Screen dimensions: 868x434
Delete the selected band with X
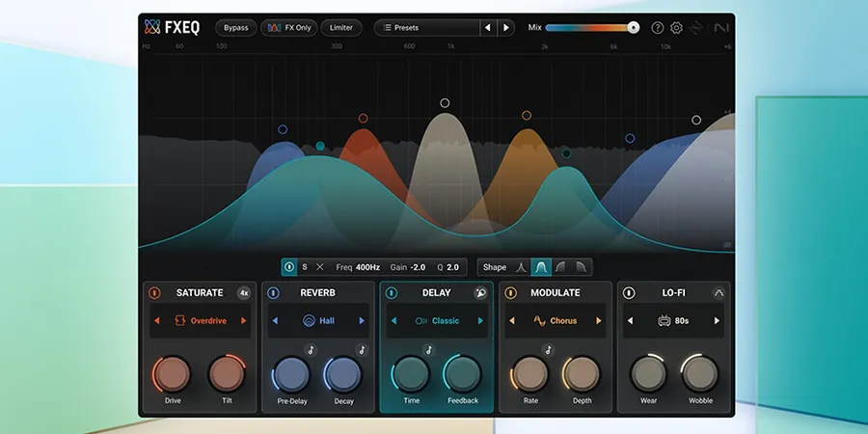click(x=320, y=267)
